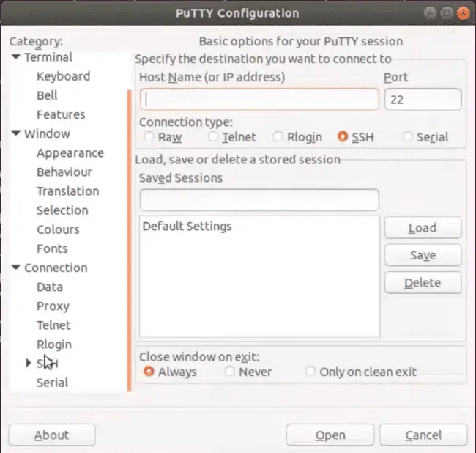Open the Fonts settings panel
476x453 pixels.
(x=52, y=248)
